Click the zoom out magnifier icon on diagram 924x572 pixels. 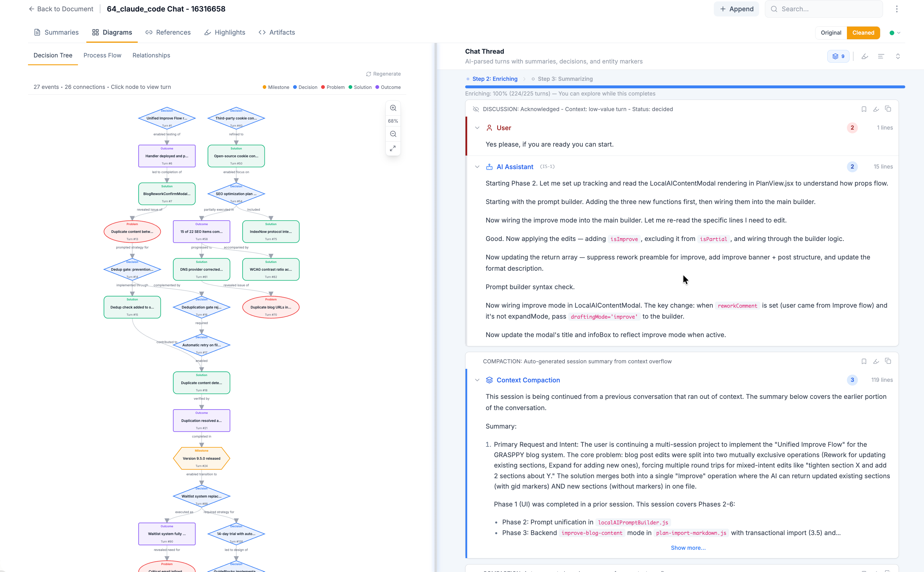pyautogui.click(x=393, y=134)
